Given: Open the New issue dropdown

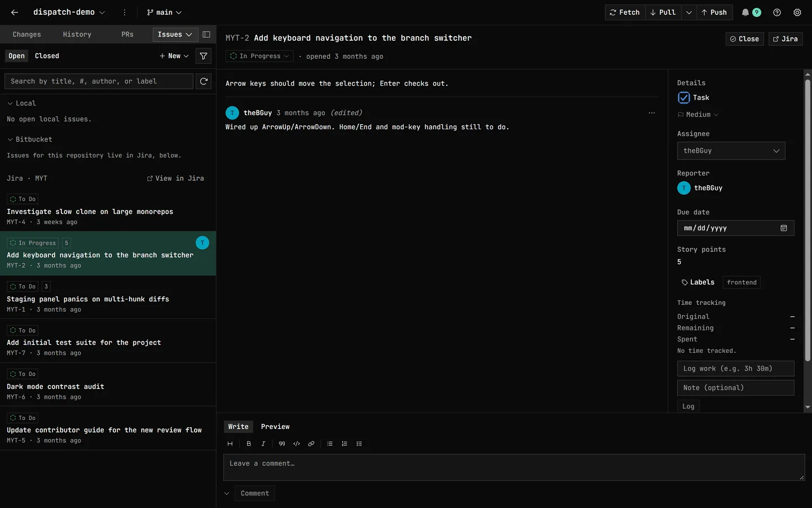Looking at the screenshot, I should (174, 56).
